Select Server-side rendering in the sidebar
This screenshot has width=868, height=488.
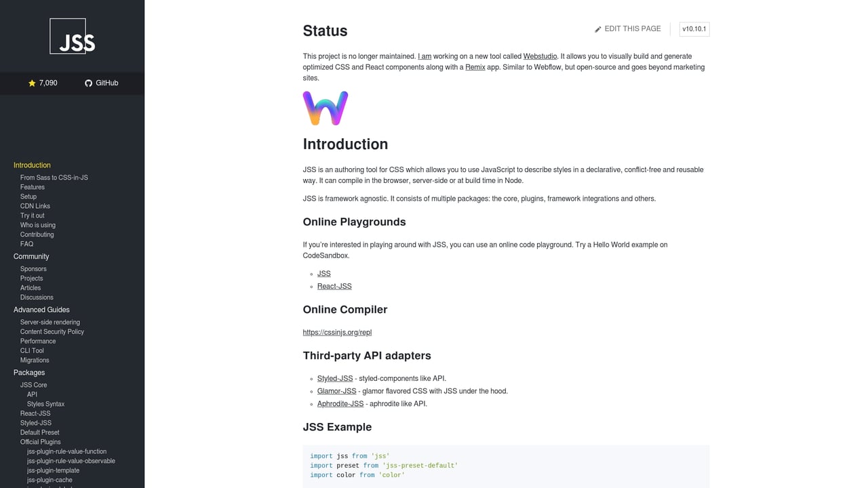[50, 322]
